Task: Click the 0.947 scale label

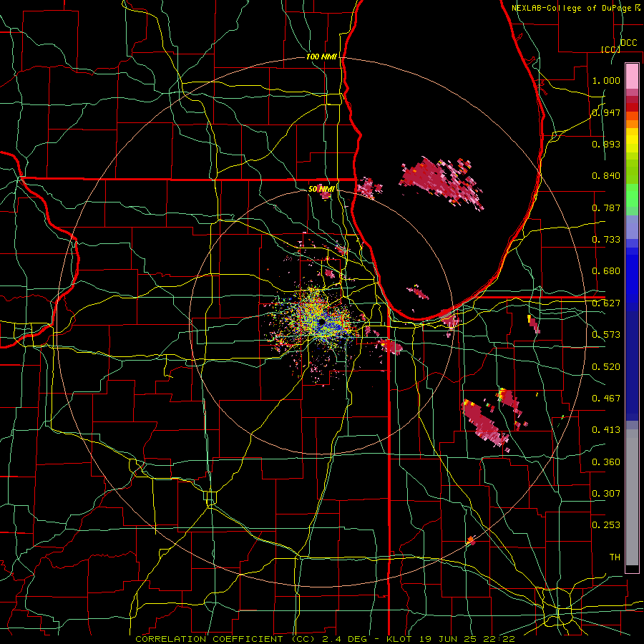Action: [606, 112]
